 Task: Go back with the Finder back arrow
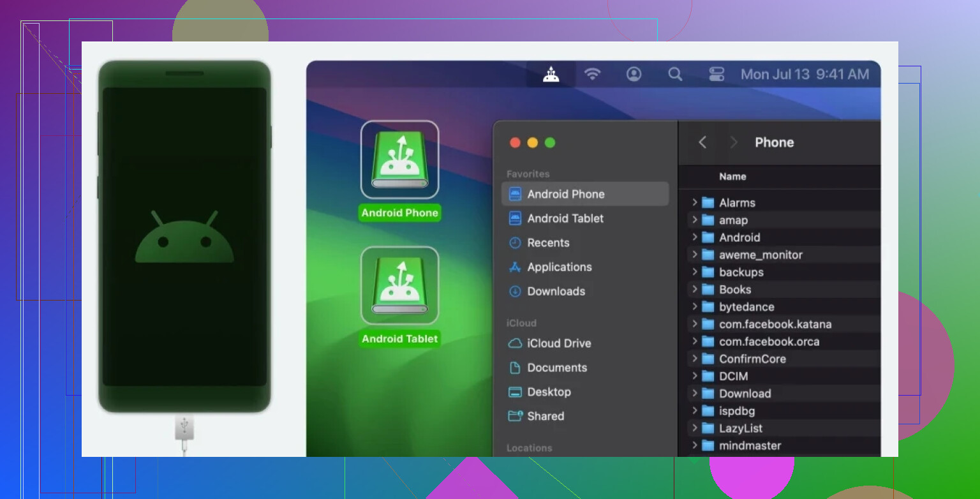tap(702, 142)
